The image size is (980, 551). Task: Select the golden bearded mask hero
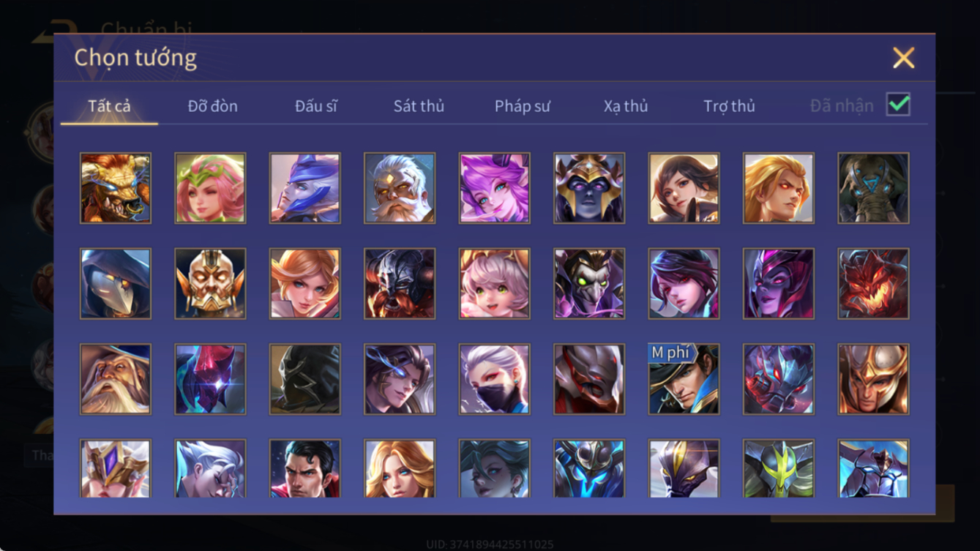pos(210,284)
